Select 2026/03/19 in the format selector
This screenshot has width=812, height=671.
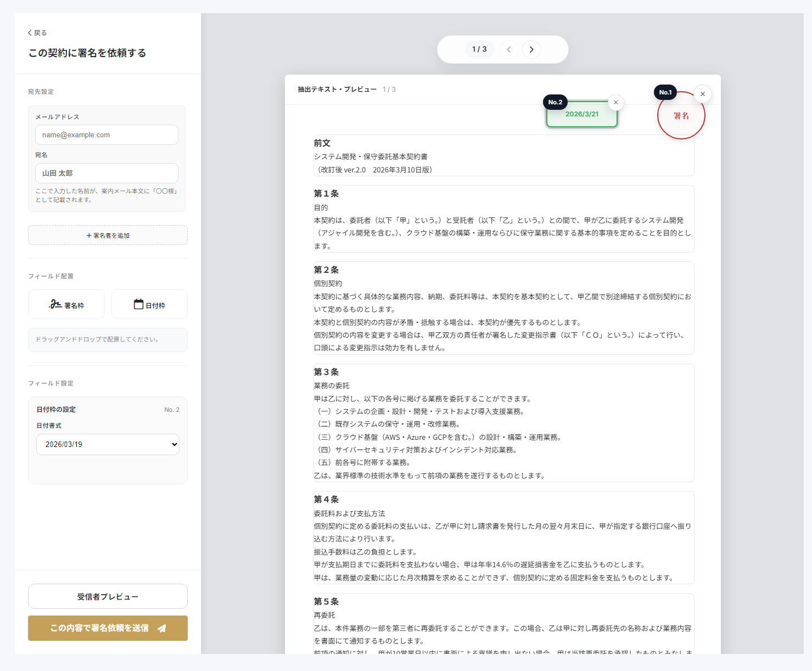[108, 444]
